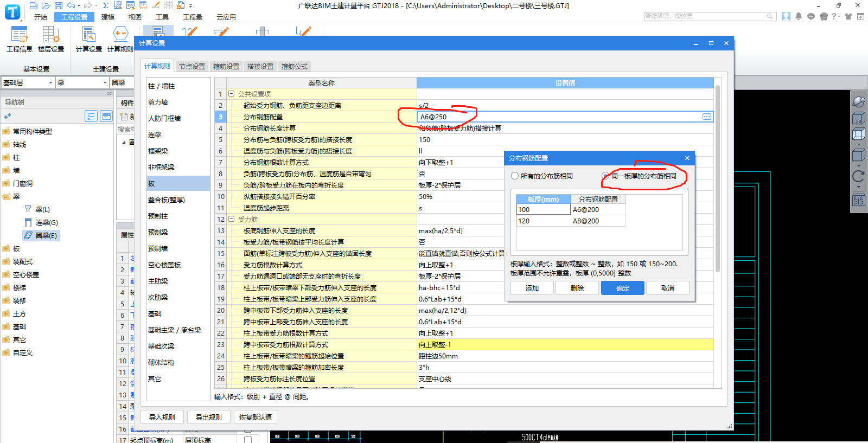Switch to 搭接设置 tab

coord(260,66)
